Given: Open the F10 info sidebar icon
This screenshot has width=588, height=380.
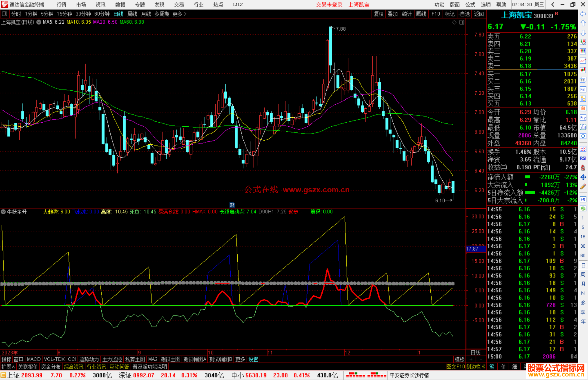Looking at the screenshot, I should point(583,89).
